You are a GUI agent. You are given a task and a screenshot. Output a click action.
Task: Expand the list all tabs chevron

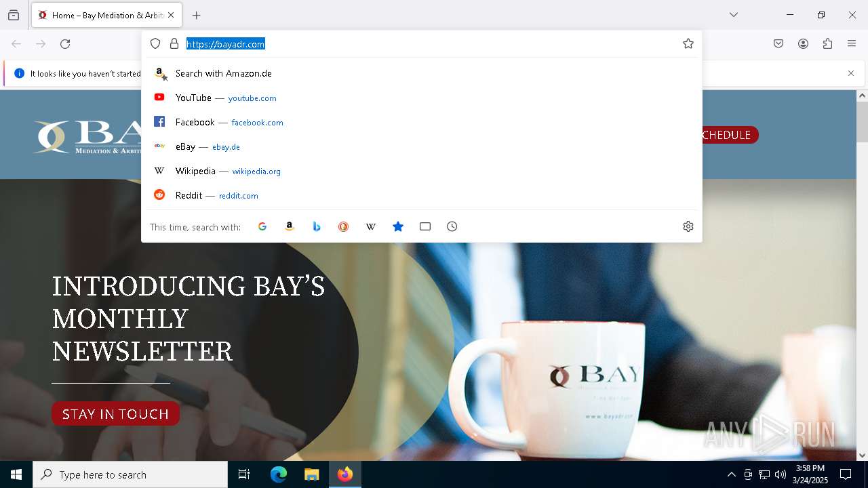734,15
